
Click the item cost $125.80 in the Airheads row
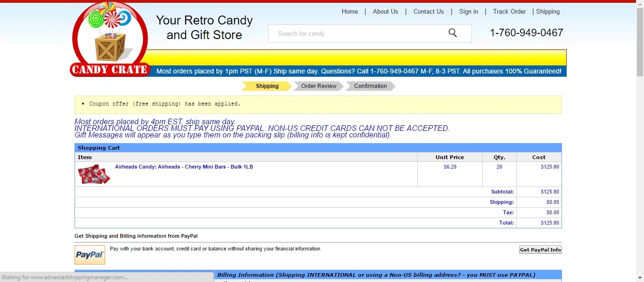pyautogui.click(x=550, y=167)
